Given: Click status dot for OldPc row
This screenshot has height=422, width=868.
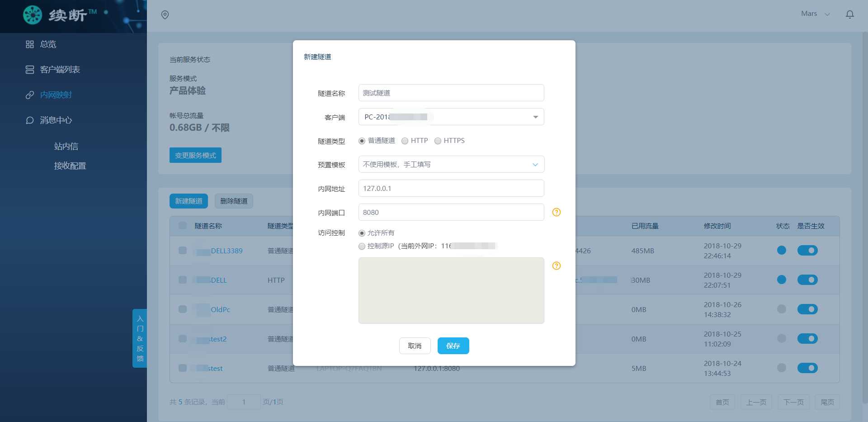Looking at the screenshot, I should tap(781, 309).
